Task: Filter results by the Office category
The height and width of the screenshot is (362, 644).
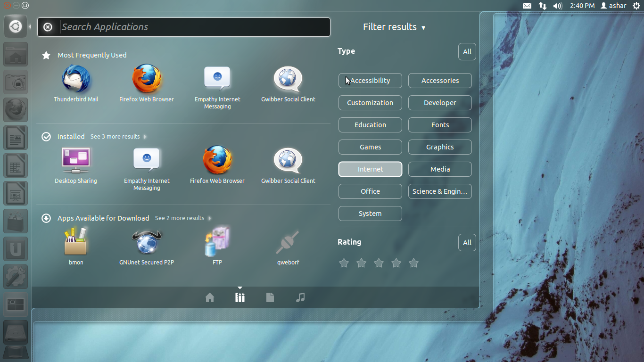Action: click(x=370, y=191)
